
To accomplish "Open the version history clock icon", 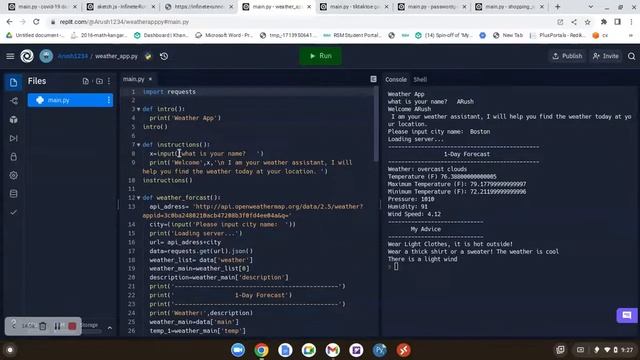I will point(164,56).
